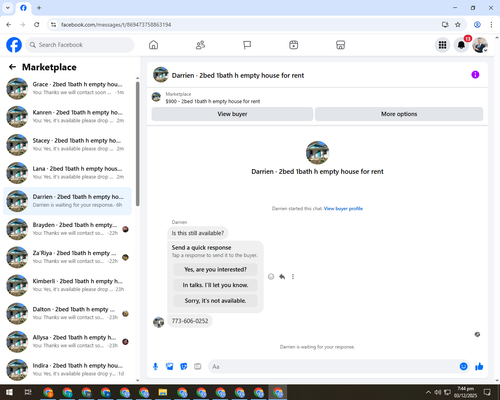Attach a photo using image icon

click(x=170, y=367)
